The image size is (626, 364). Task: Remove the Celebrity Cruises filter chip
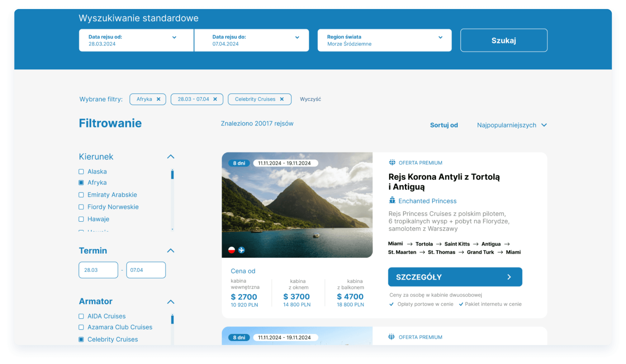pos(282,99)
